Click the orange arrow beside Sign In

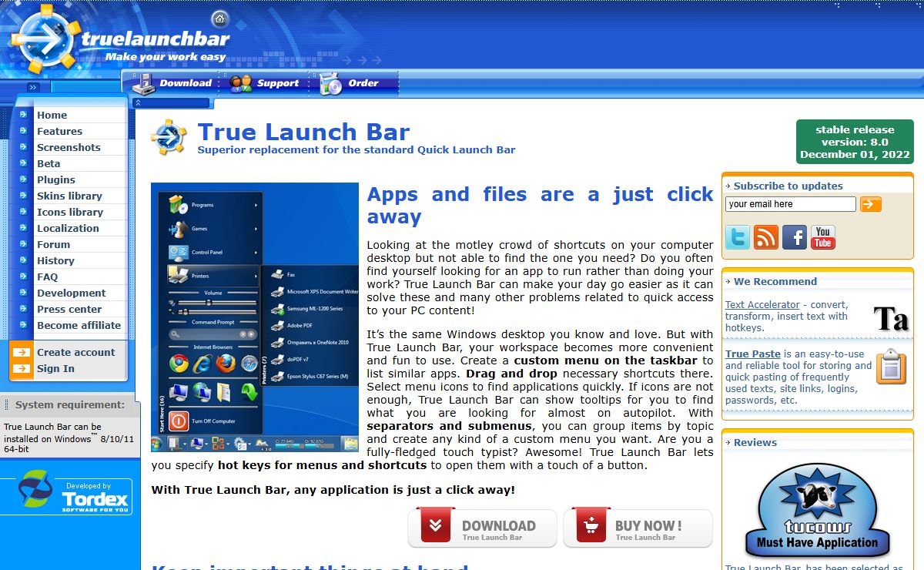point(22,368)
